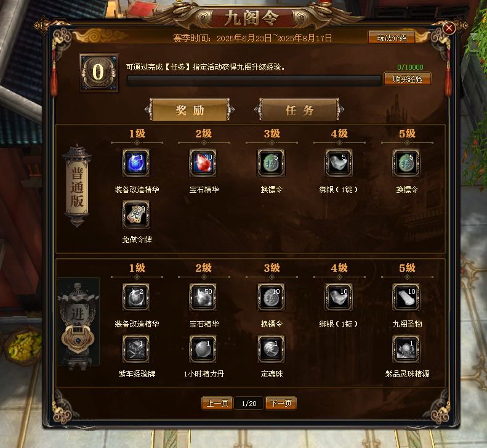487x448 pixels.
Task: Click the 免敌令牌 reward icon
Action: click(x=136, y=214)
